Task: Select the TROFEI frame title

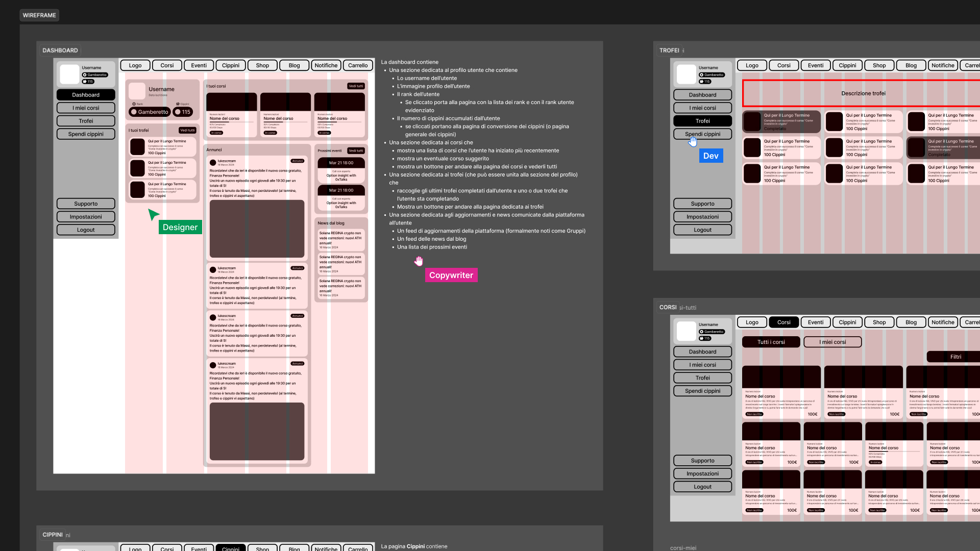Action: click(x=669, y=51)
